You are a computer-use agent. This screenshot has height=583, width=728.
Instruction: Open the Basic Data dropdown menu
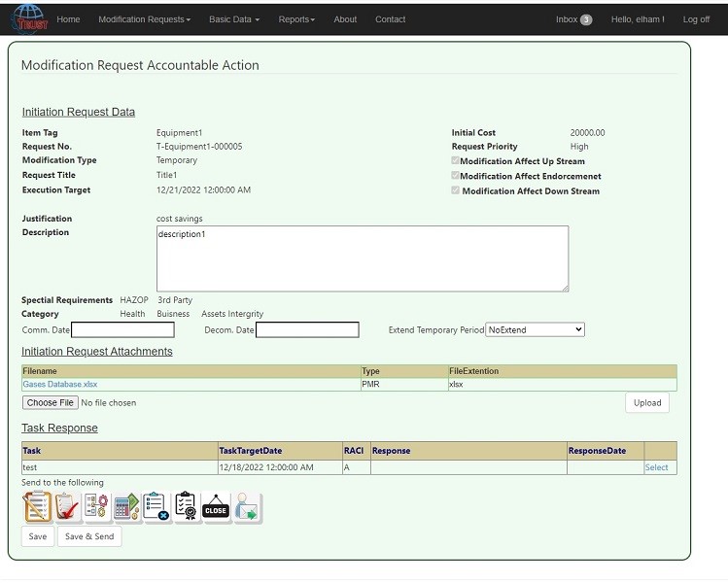click(234, 19)
